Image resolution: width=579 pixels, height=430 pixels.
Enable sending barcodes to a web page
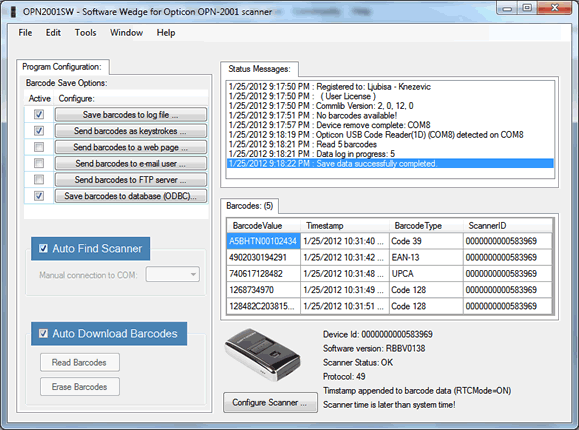click(39, 147)
